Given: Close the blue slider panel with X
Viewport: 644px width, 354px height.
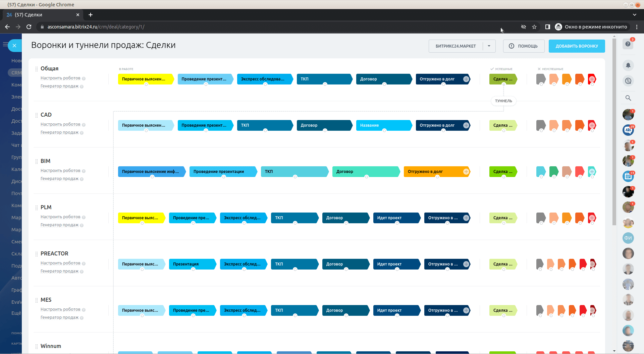Looking at the screenshot, I should (x=14, y=46).
